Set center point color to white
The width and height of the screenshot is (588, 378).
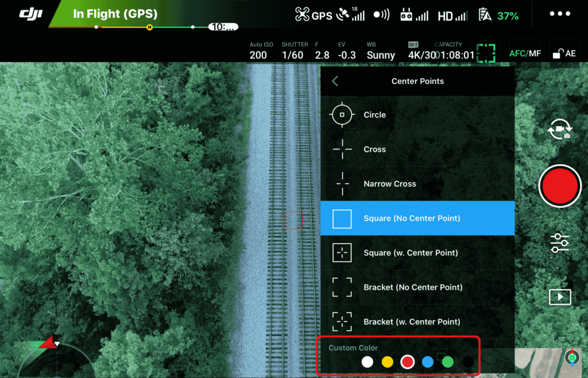(x=367, y=362)
